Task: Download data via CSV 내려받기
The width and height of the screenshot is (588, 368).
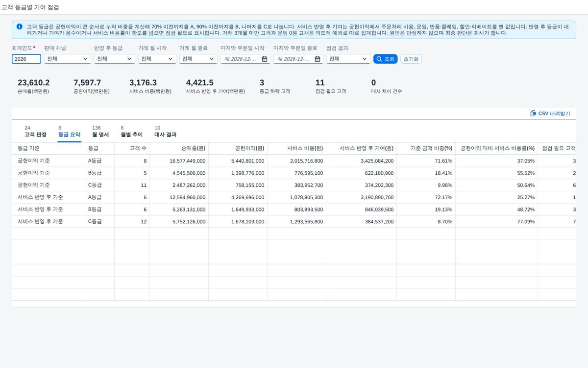Action: 550,113
